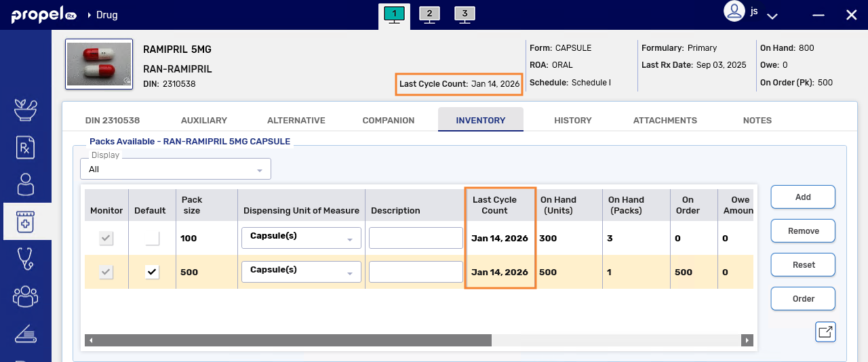
Task: Select the stethoscope doctor sidebar icon
Action: tap(25, 258)
